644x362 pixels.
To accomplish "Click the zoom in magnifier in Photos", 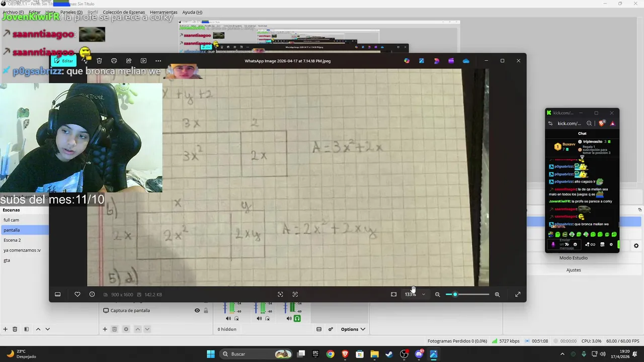I will (x=498, y=295).
